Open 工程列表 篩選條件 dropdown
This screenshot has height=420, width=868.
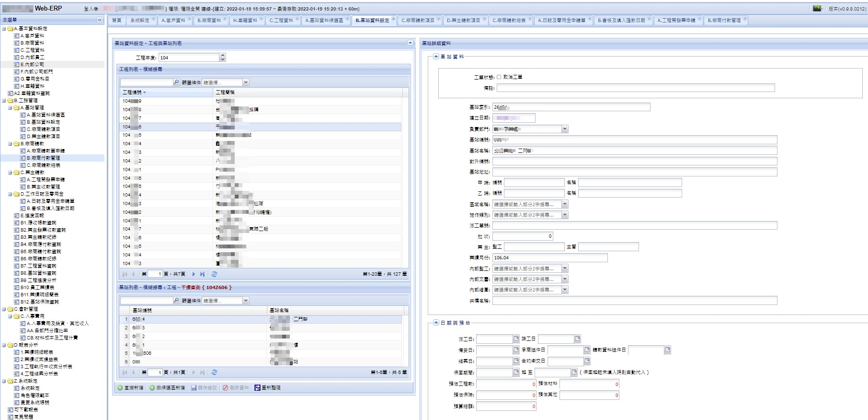click(x=246, y=82)
